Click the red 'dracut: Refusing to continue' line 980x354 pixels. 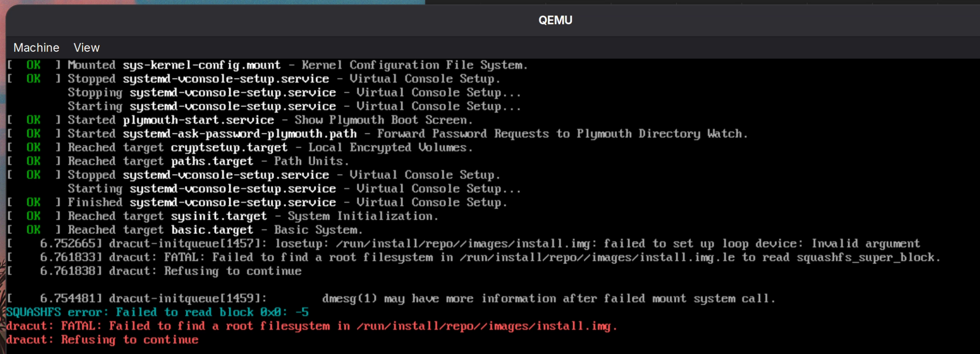click(x=102, y=339)
